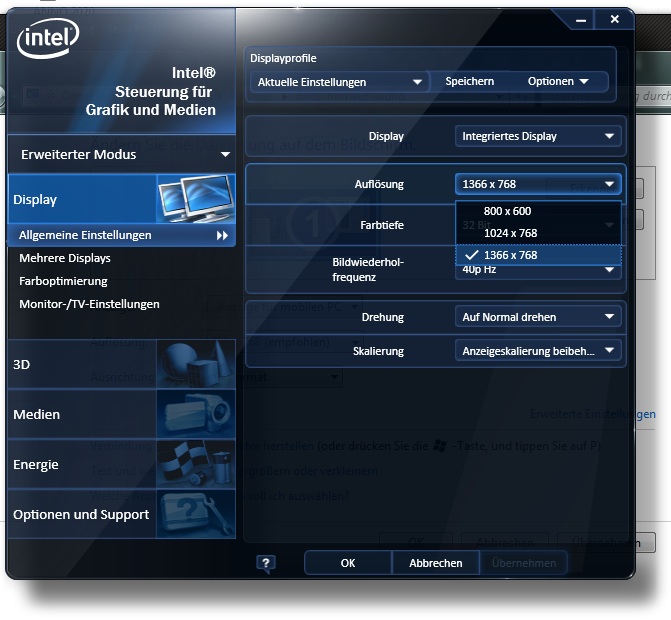Open the Aktuelle Einstellungen profile dropdown
The image size is (671, 620).
tap(339, 82)
